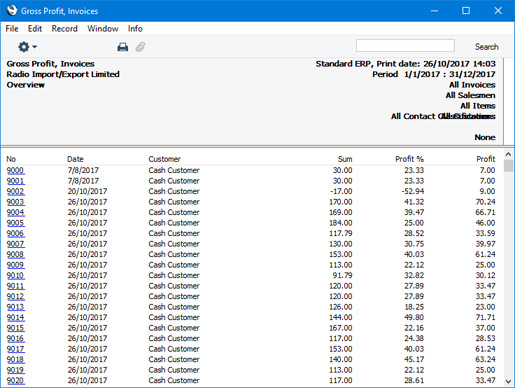Open invoice 9011 link
Image resolution: width=515 pixels, height=388 pixels.
(x=15, y=286)
